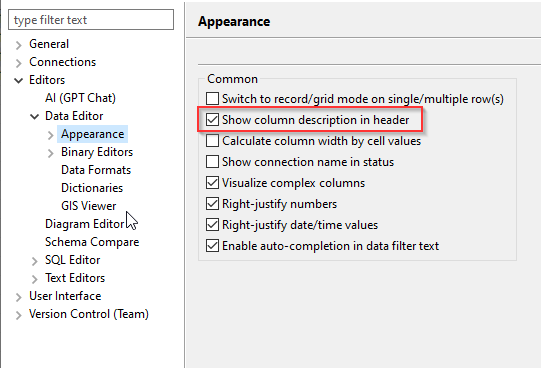
Task: Expand the Binary Editors node arrow
Action: (50, 153)
